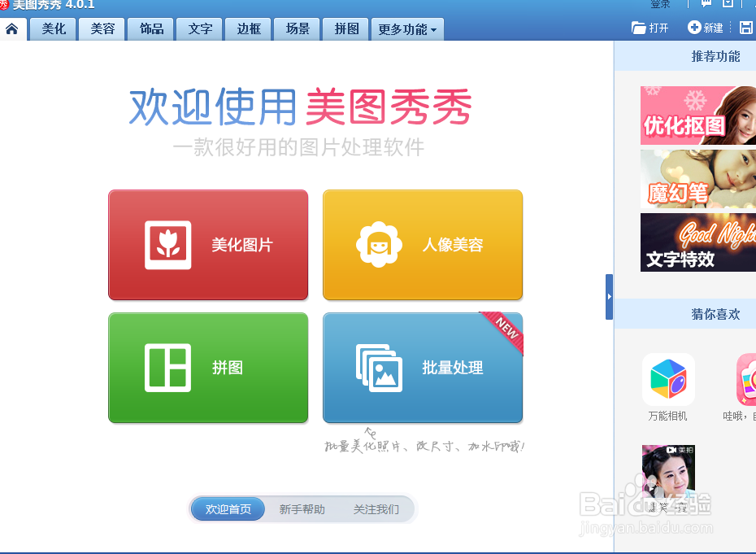Open the 人像美容 yellow tile
756x554 pixels.
tap(423, 245)
